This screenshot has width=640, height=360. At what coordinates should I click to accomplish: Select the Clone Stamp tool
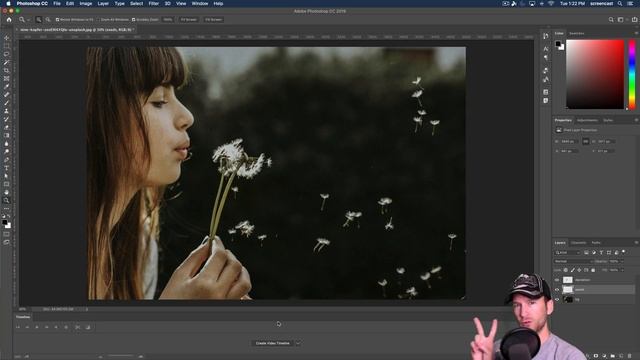pos(7,111)
